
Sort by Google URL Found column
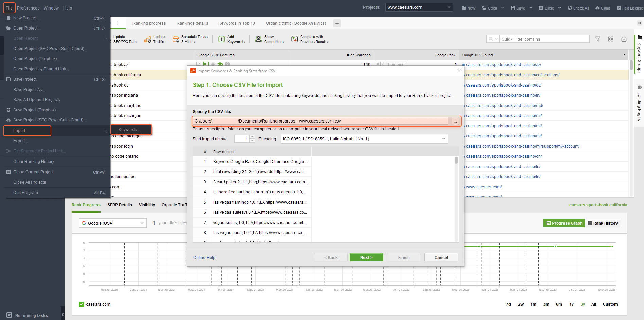click(x=543, y=55)
